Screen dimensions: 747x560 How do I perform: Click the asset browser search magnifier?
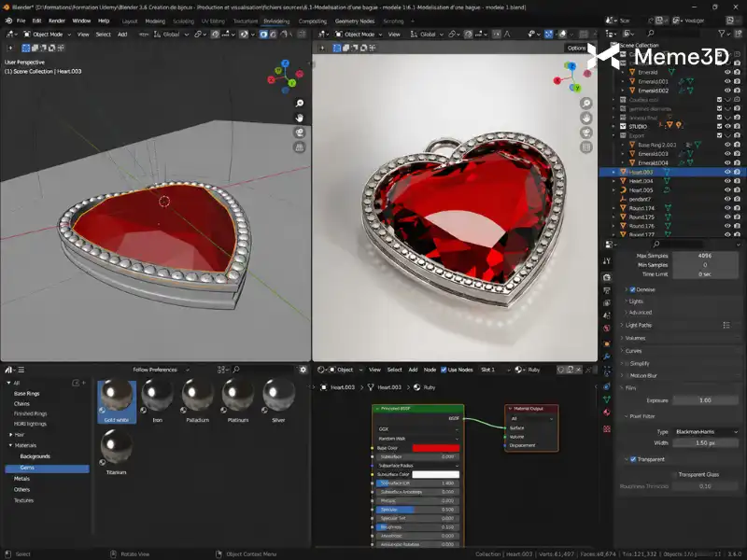pyautogui.click(x=236, y=370)
